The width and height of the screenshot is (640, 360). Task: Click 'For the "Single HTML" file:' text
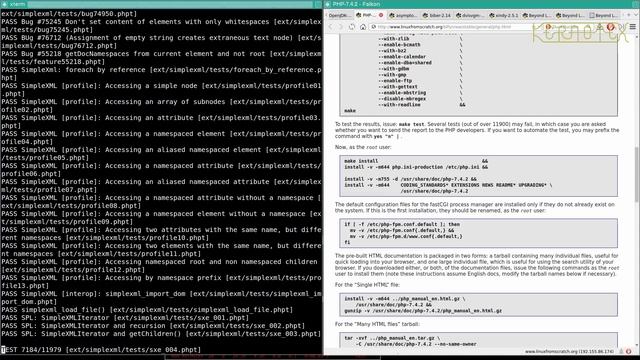pos(367,285)
